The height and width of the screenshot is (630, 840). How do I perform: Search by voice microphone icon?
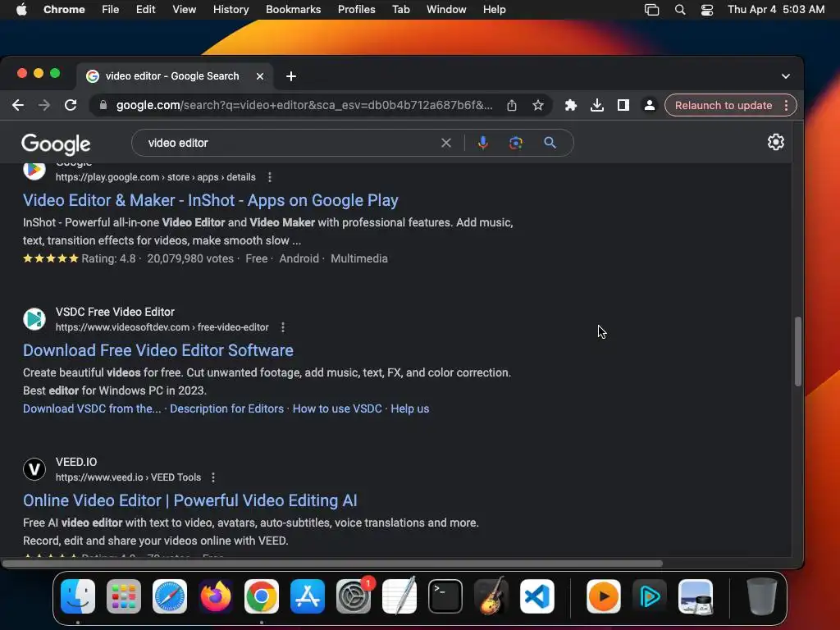pyautogui.click(x=482, y=143)
